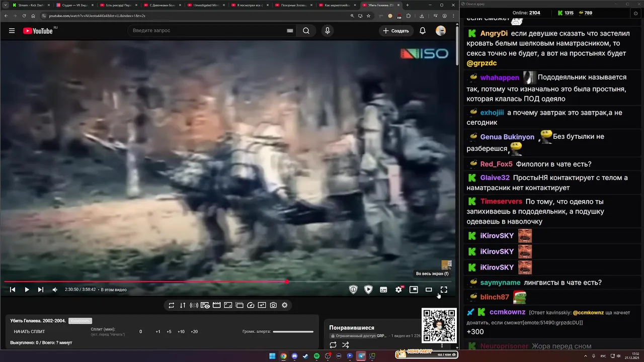Open the YouTube hamburger guide menu
This screenshot has height=362, width=644.
coord(12,31)
